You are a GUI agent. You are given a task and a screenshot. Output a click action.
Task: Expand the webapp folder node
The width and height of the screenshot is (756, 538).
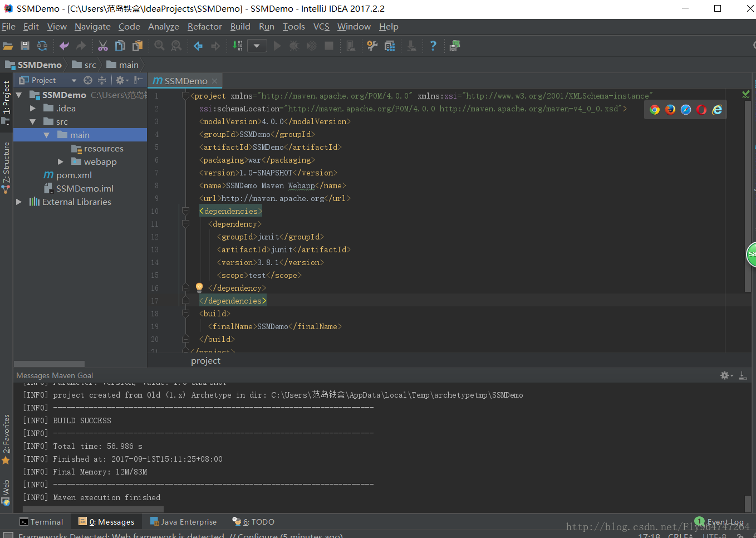[61, 162]
